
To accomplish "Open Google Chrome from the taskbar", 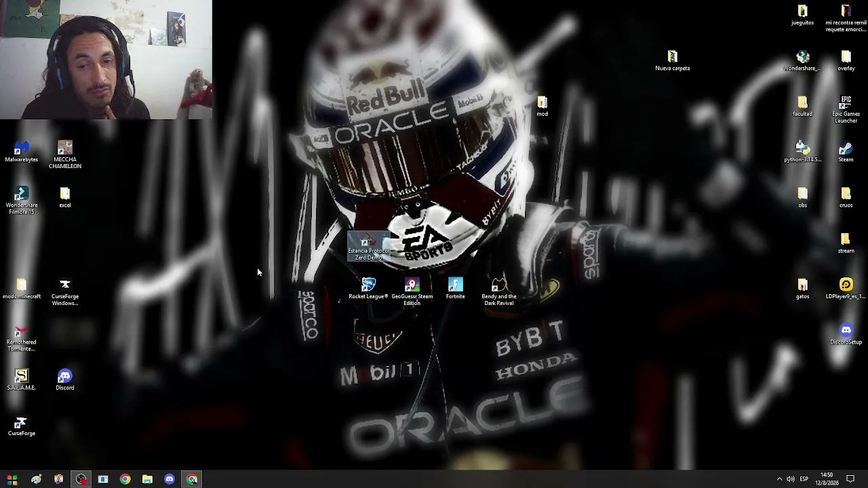I will (125, 479).
